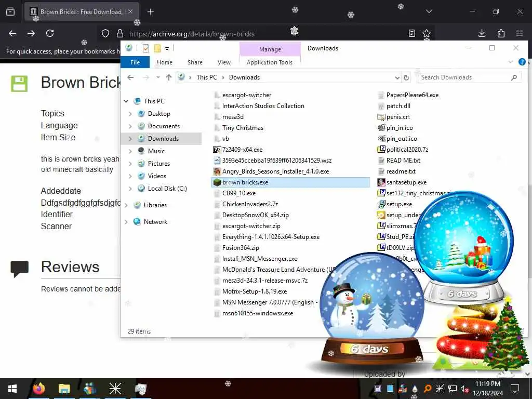Select Pictures in navigation pane
Image resolution: width=532 pixels, height=399 pixels.
point(159,164)
